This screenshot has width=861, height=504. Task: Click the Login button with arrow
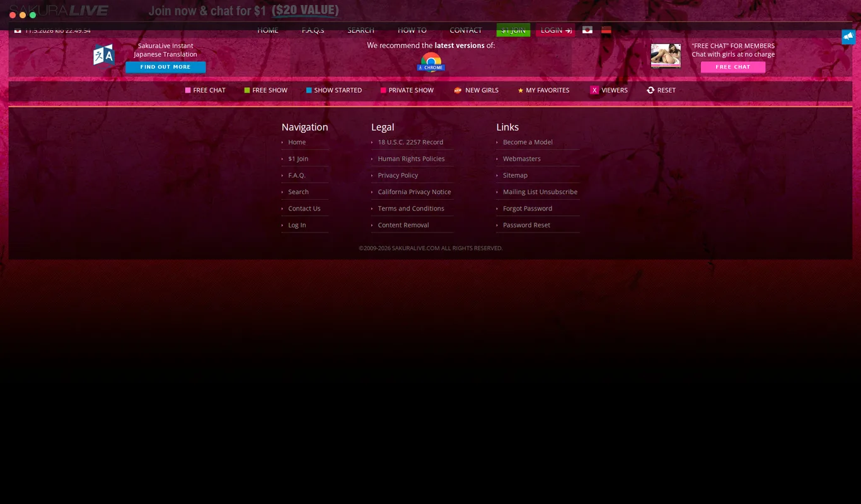[x=555, y=30]
